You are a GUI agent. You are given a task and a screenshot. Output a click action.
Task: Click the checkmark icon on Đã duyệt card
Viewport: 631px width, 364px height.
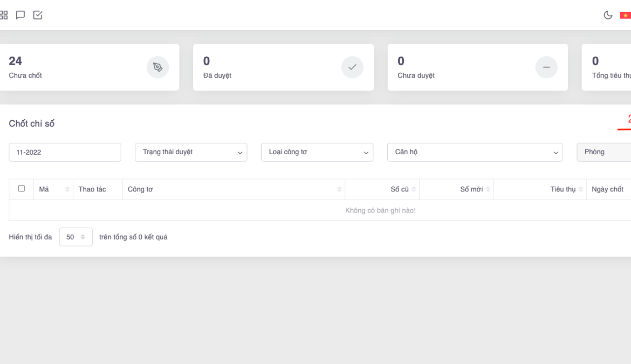point(352,67)
